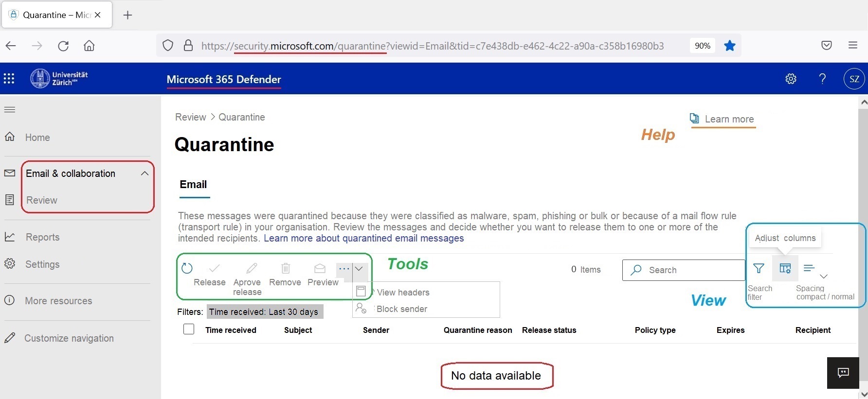The width and height of the screenshot is (868, 399).
Task: Click Learn more about quarantined email messages
Action: point(363,238)
